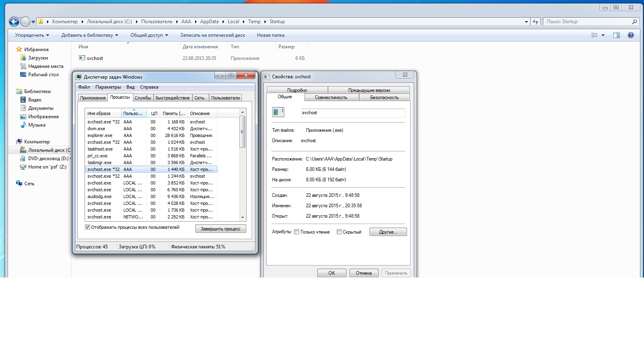The height and width of the screenshot is (345, 644).
Task: Open the 'Общий доступ' dropdown
Action: click(x=149, y=35)
